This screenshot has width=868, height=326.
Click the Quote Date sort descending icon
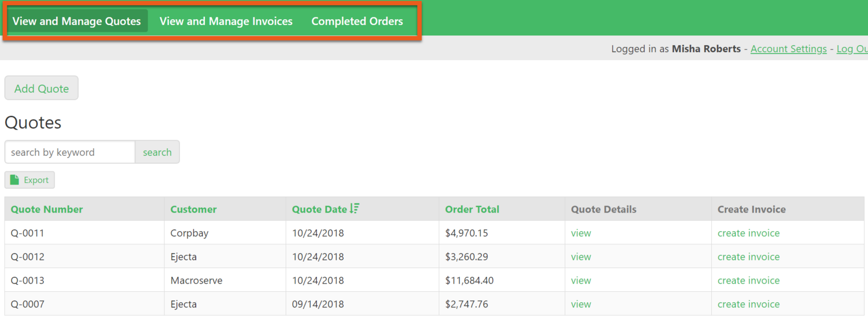(x=355, y=209)
